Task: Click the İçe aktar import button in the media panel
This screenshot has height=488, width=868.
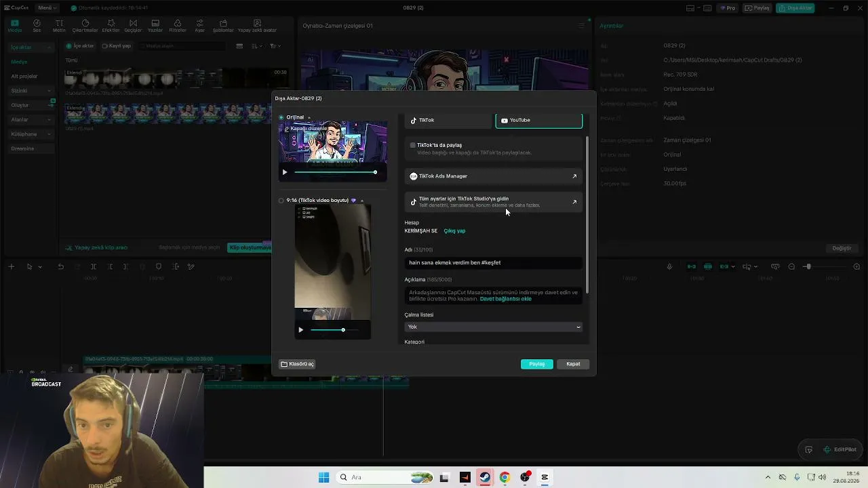Action: click(x=81, y=46)
